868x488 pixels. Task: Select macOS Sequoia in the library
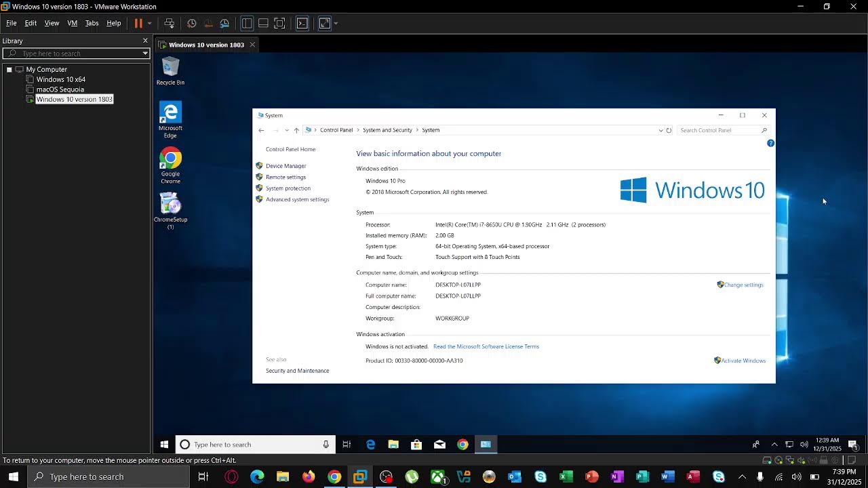click(x=60, y=89)
